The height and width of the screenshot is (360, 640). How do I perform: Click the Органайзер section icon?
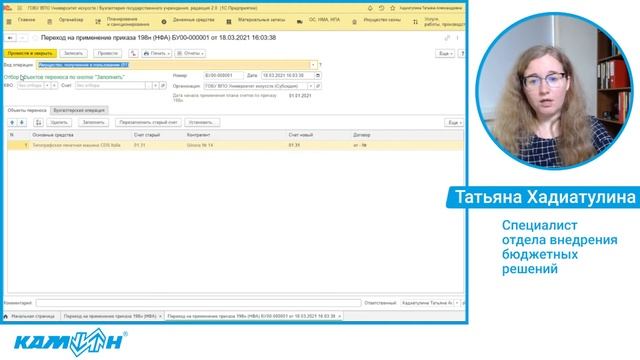(49, 22)
